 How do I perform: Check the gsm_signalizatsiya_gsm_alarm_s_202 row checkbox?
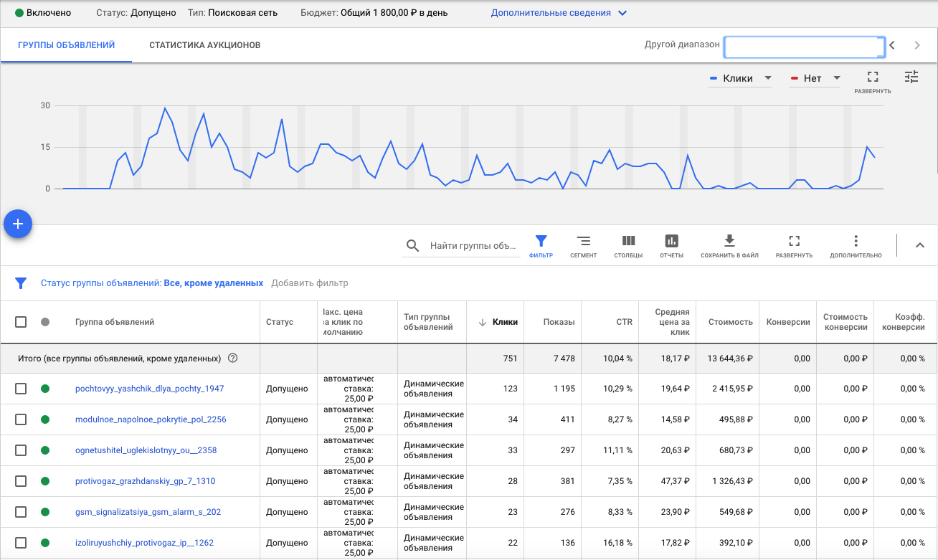[x=21, y=512]
